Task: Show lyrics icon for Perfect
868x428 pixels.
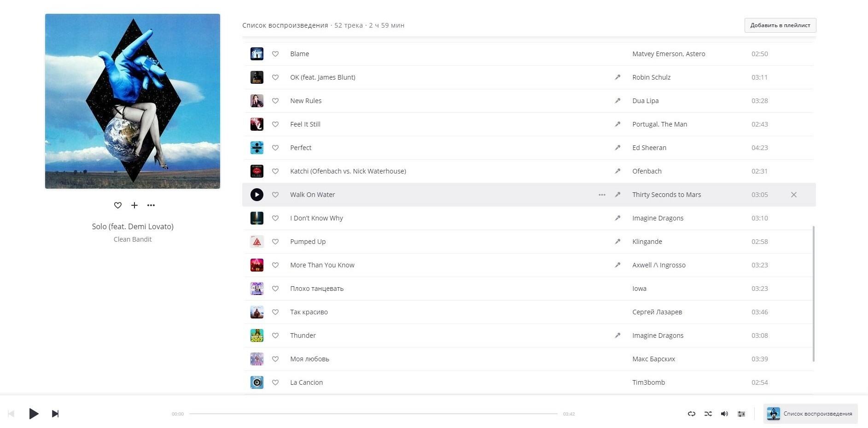Action: click(618, 148)
